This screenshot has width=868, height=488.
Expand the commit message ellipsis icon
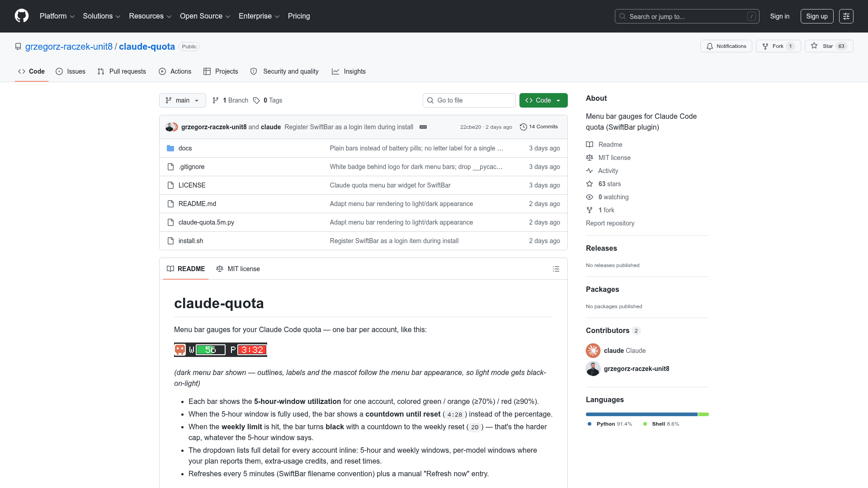pos(423,127)
